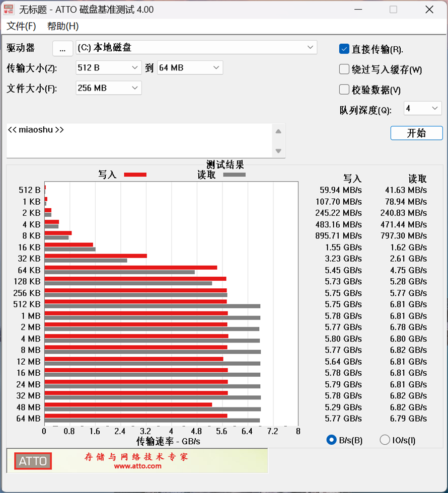The height and width of the screenshot is (493, 448).
Task: Click inside the miaoshu description field
Action: coord(136,140)
